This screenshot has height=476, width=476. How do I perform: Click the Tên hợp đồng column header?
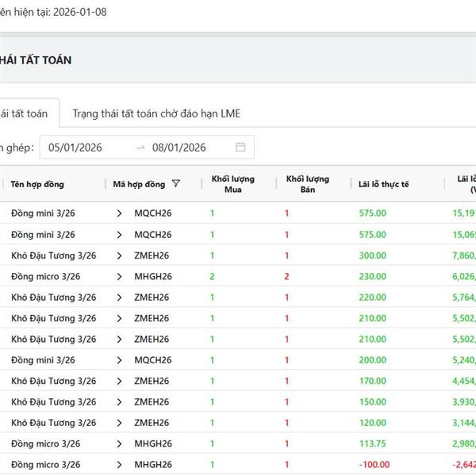pyautogui.click(x=38, y=184)
